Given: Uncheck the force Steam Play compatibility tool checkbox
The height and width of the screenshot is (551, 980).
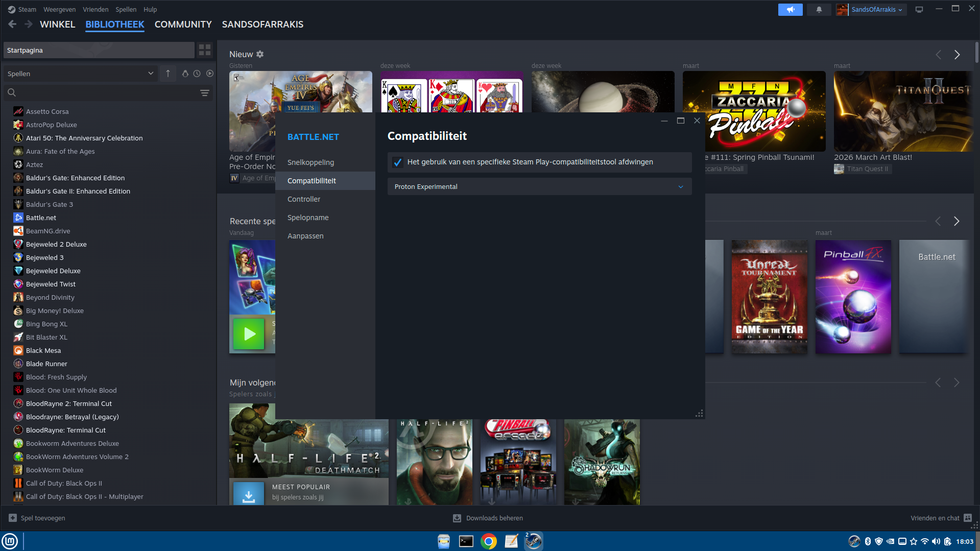Looking at the screenshot, I should [x=397, y=162].
